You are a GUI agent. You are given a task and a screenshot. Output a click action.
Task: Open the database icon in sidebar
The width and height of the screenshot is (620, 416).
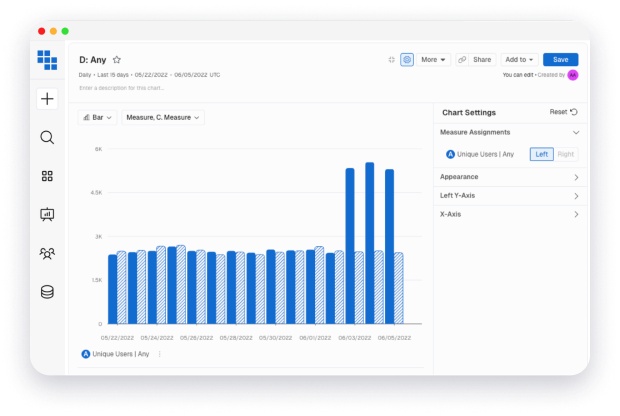[47, 292]
